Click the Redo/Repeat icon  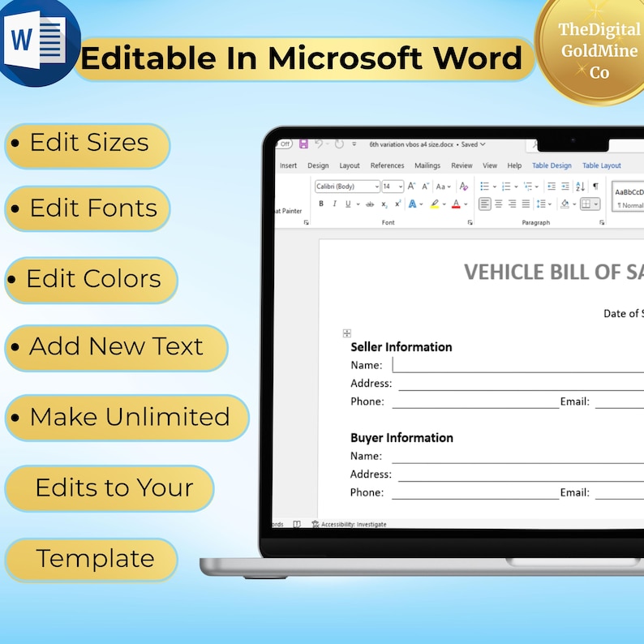(339, 144)
